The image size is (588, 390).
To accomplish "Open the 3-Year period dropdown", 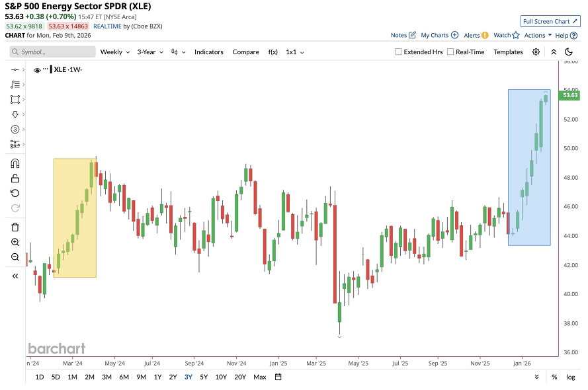I will (150, 52).
